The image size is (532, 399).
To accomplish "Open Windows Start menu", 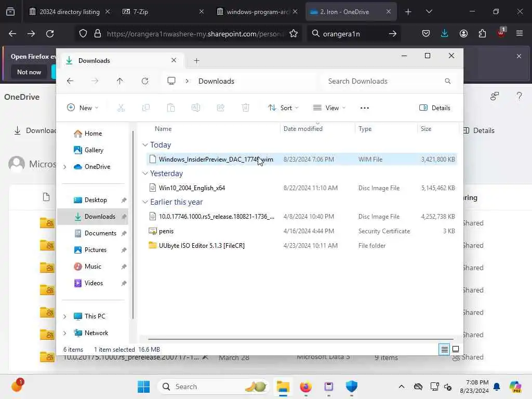I will click(143, 387).
